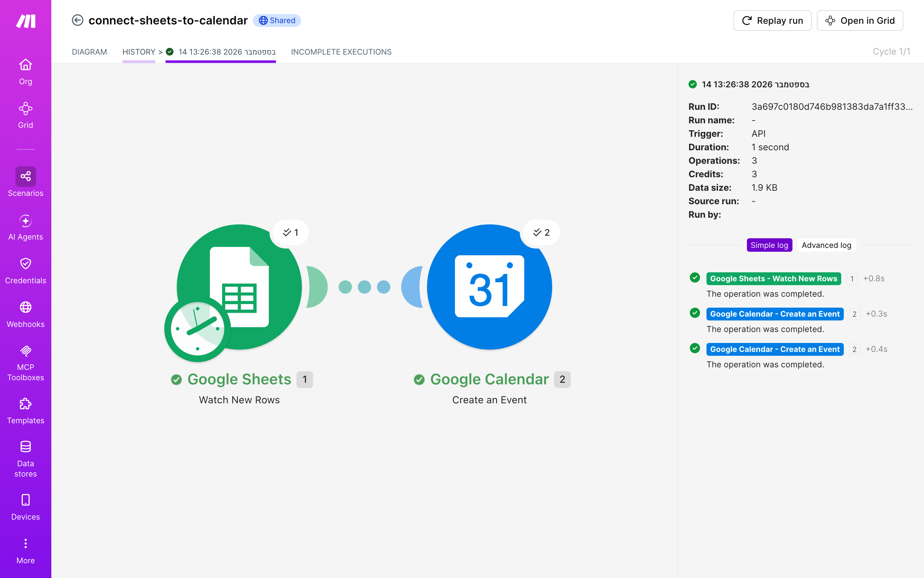Viewport: 924px width, 578px height.
Task: Click the Data size value 1.9 KB
Action: click(765, 188)
